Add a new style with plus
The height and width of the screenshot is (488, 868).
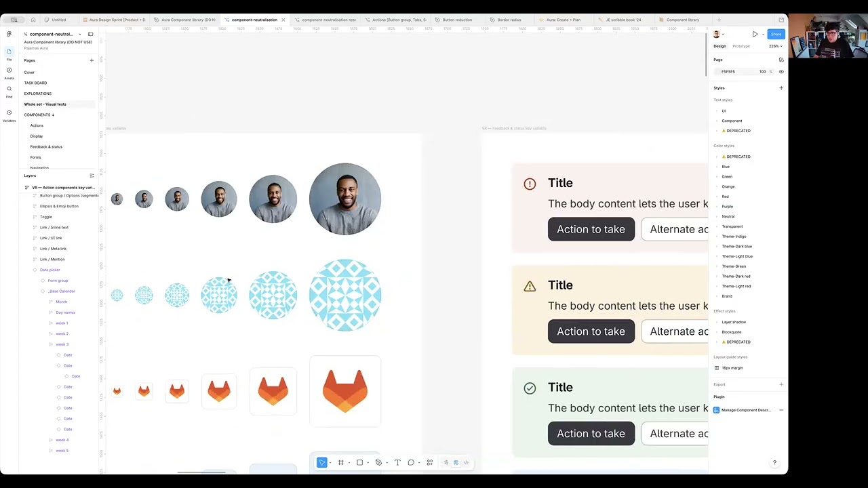(781, 87)
